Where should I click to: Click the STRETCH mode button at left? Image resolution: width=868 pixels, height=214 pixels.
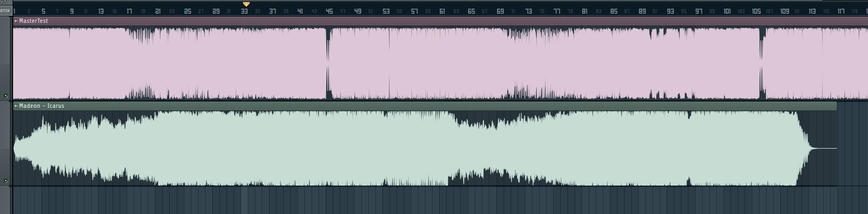(5, 10)
